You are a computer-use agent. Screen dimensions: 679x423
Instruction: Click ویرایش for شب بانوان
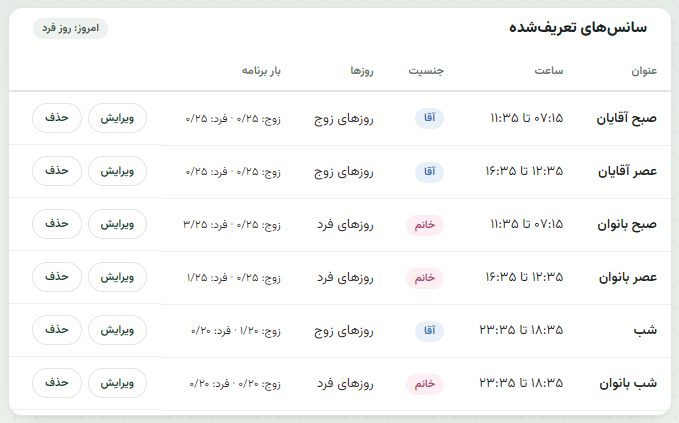click(117, 383)
